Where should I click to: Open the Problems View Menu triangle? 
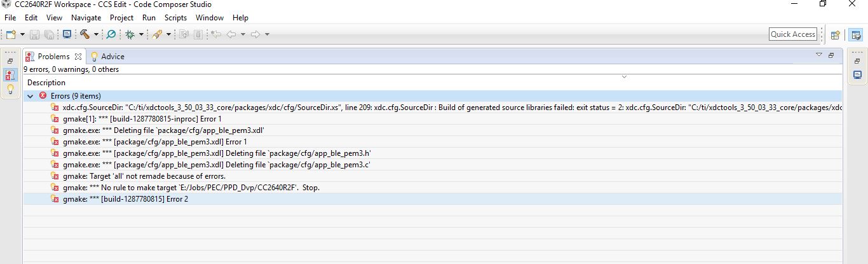point(819,55)
